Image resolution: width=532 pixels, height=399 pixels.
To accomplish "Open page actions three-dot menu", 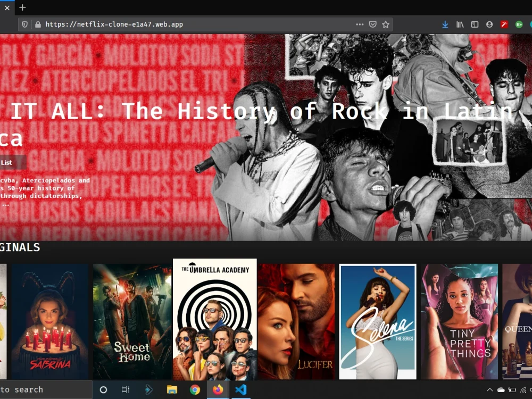I will [360, 24].
